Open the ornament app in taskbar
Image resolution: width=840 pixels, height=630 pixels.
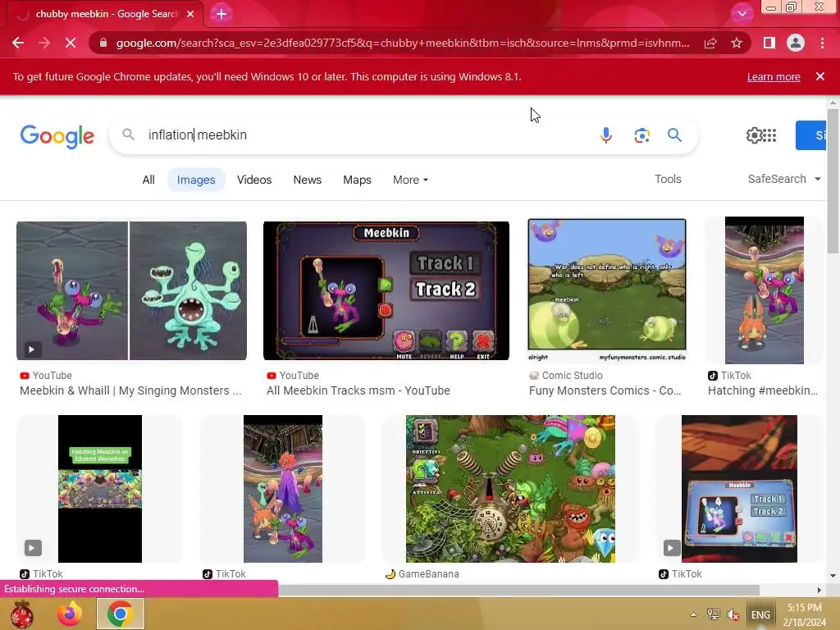[x=22, y=614]
